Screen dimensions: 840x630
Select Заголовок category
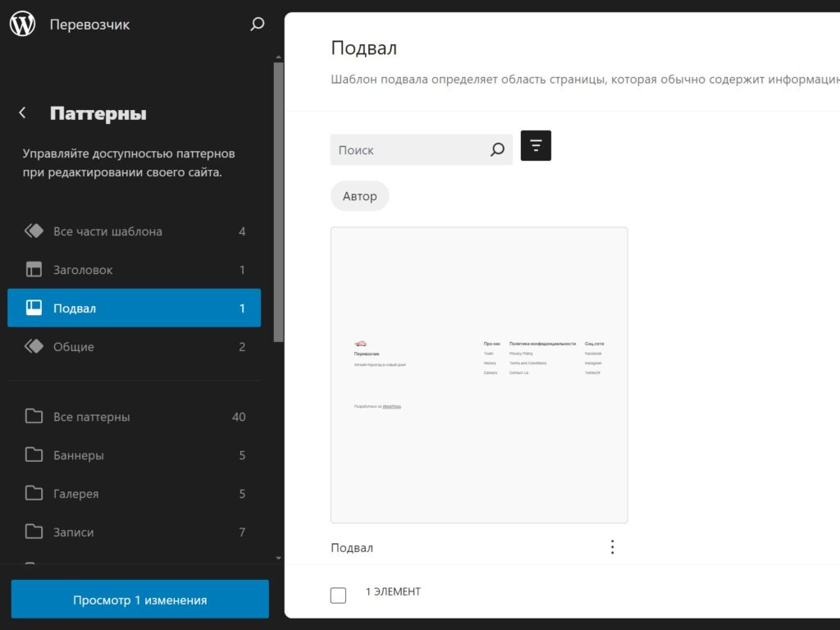134,269
